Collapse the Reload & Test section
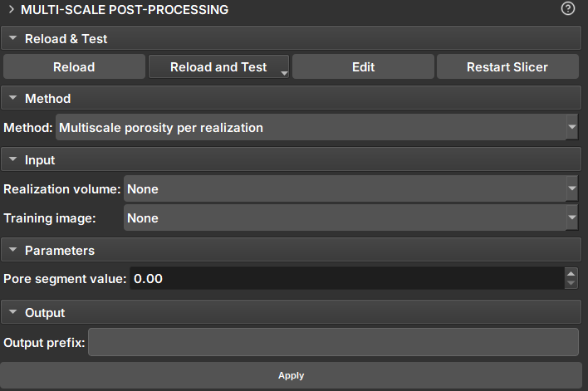 [x=13, y=38]
